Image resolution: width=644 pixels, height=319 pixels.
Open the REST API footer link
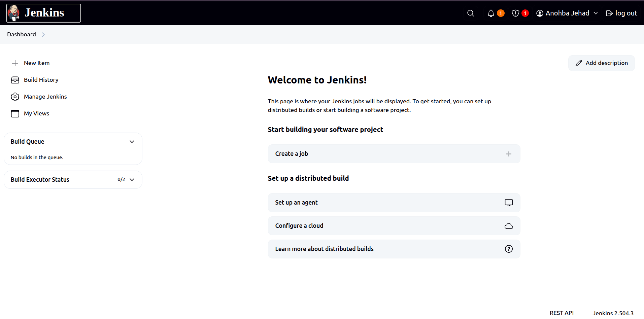point(562,313)
